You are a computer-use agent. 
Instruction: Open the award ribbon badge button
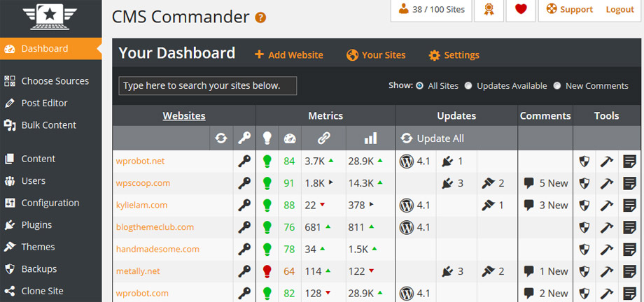click(489, 9)
